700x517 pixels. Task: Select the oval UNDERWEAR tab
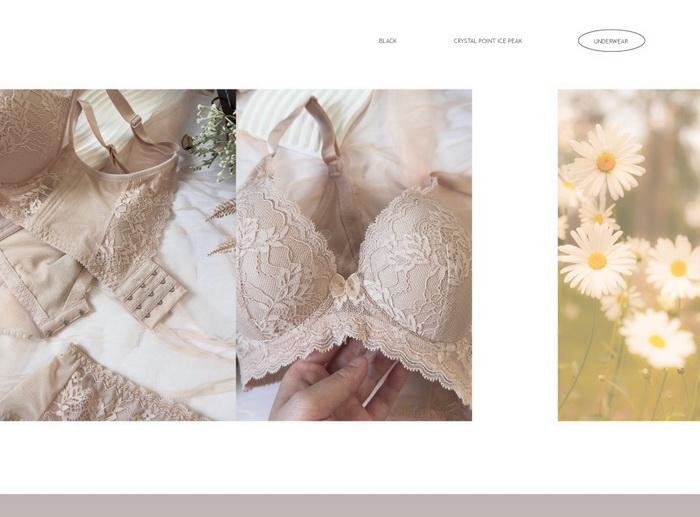pyautogui.click(x=611, y=41)
